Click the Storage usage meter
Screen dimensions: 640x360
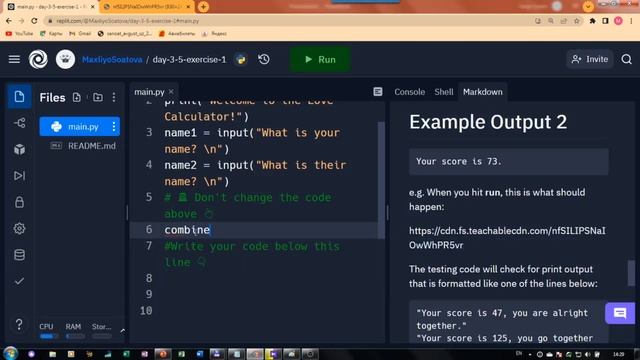click(x=101, y=331)
